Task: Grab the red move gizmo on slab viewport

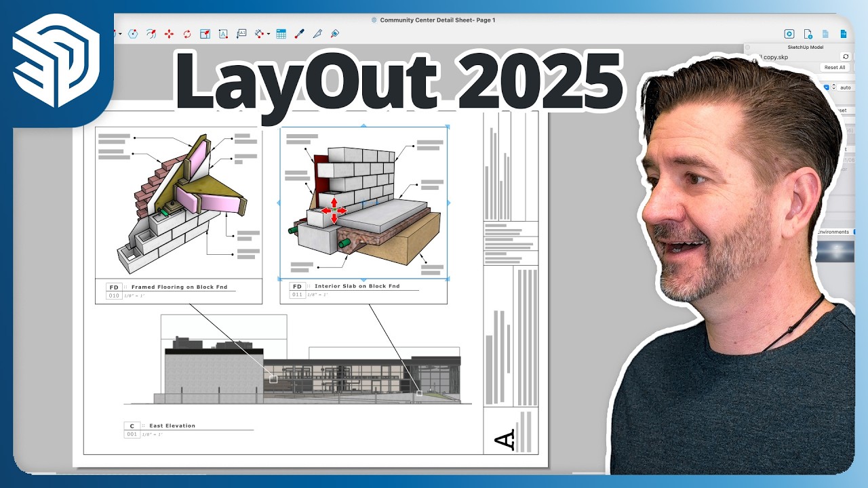Action: (334, 211)
